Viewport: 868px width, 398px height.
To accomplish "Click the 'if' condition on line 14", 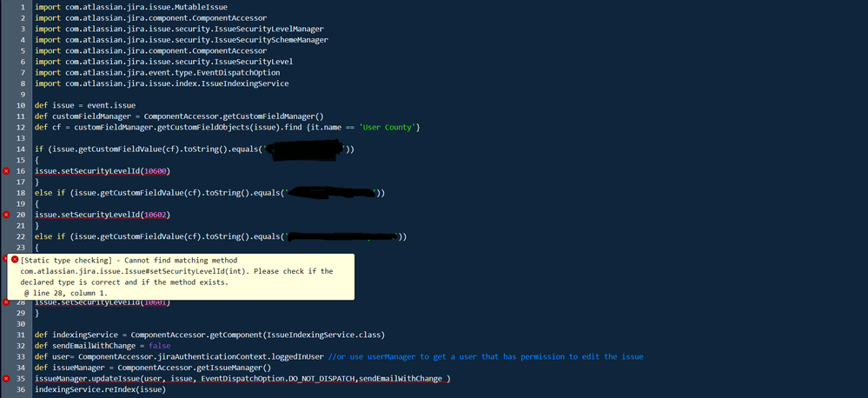I will point(194,149).
